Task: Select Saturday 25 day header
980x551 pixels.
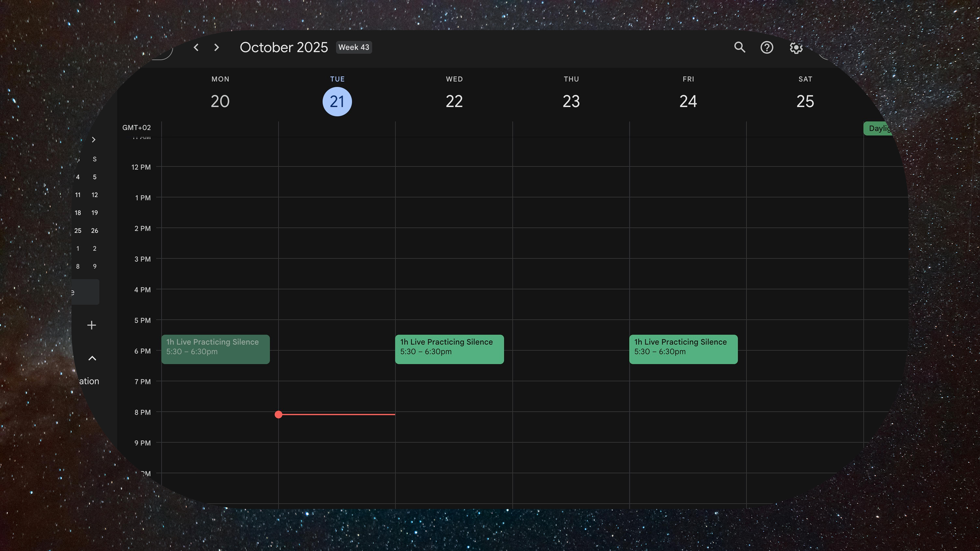Action: 805,101
